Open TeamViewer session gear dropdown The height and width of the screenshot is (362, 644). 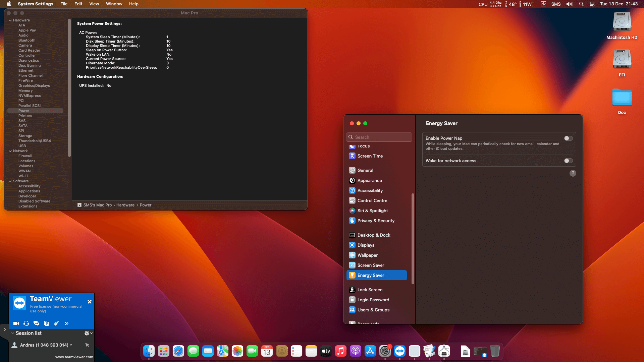tap(88, 333)
